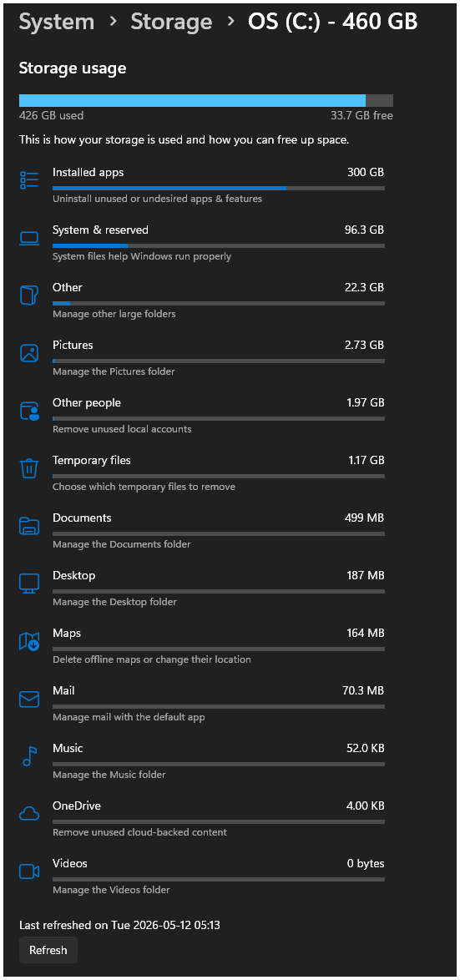The image size is (460, 980).
Task: Click the OneDrive cloud icon
Action: coord(29,814)
